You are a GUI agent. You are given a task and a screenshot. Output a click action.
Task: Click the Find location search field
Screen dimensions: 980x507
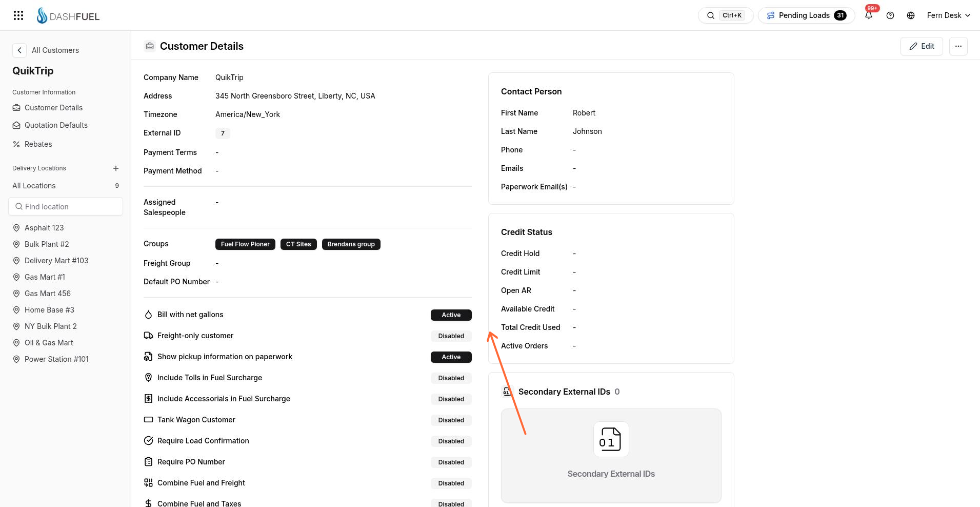pyautogui.click(x=66, y=206)
